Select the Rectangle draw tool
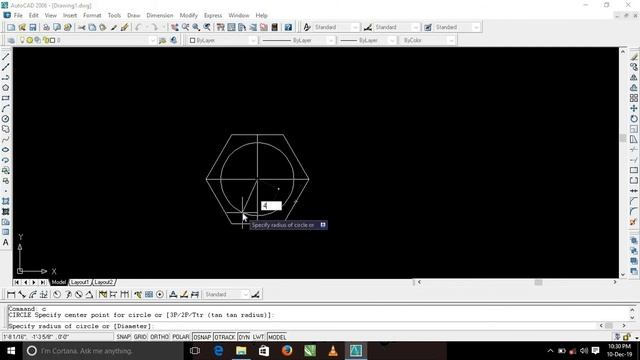This screenshot has height=360, width=640. (6, 98)
